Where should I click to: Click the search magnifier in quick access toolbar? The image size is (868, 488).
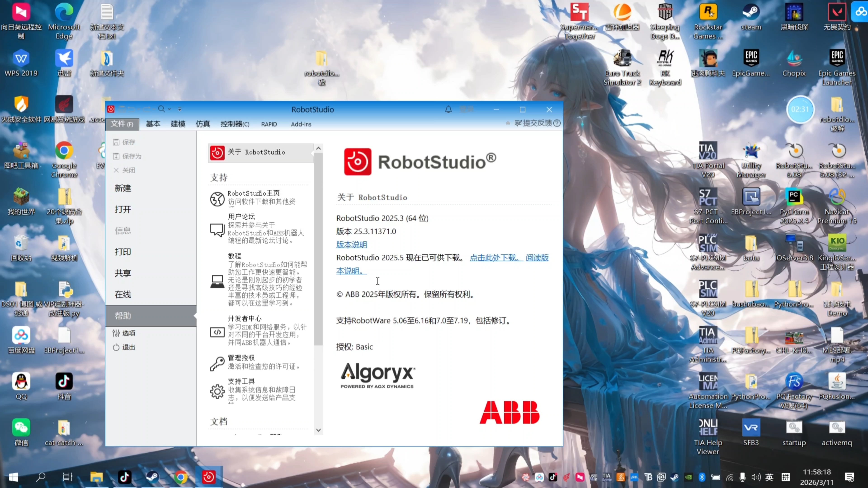(x=161, y=109)
